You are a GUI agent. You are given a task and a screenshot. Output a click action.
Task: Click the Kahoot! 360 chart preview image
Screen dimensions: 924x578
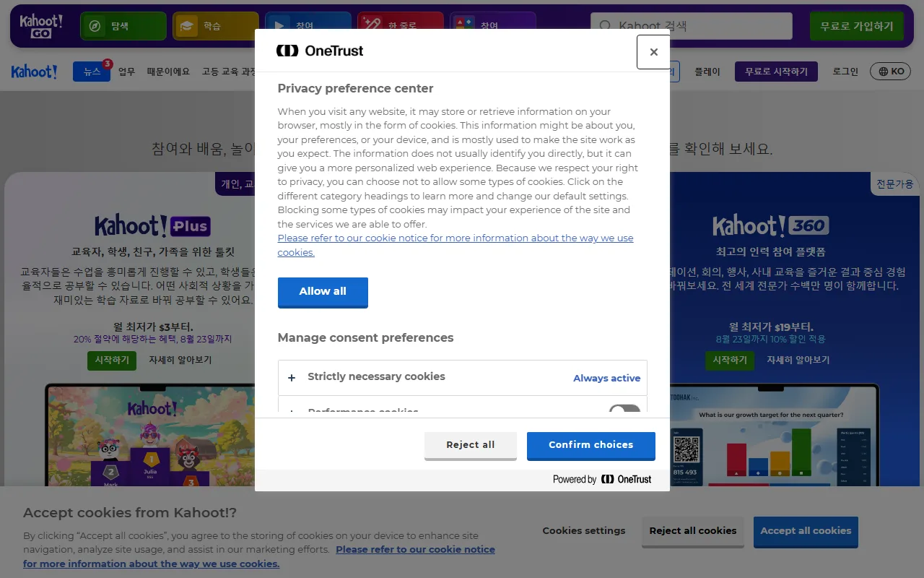click(774, 434)
